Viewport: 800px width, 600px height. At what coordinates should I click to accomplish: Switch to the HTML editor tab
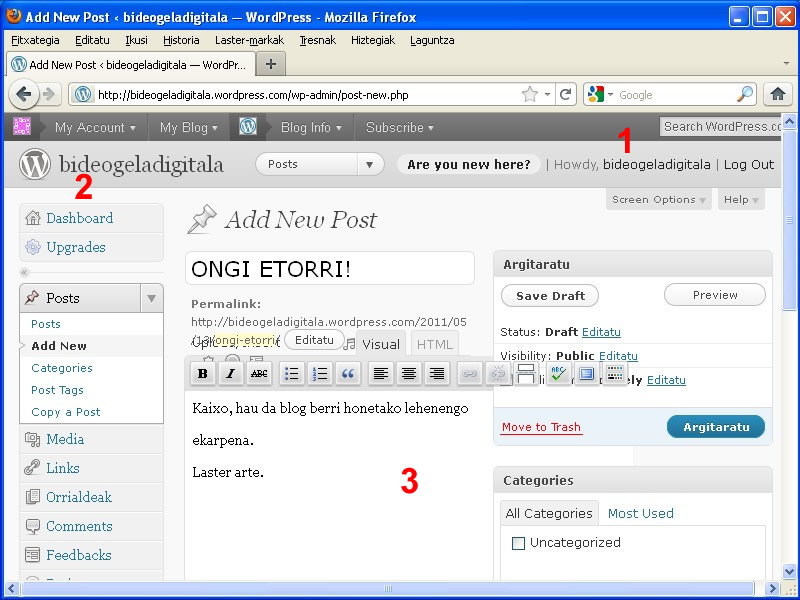click(x=435, y=344)
